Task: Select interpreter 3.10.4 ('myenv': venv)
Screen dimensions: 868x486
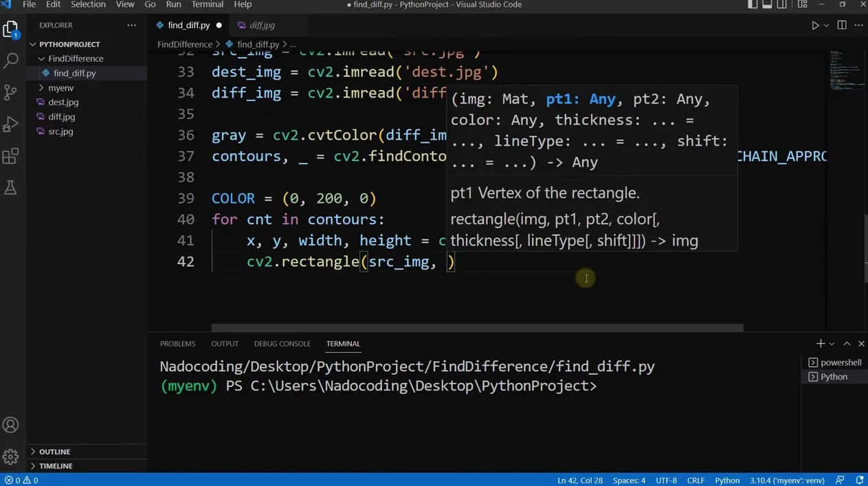Action: tap(787, 481)
